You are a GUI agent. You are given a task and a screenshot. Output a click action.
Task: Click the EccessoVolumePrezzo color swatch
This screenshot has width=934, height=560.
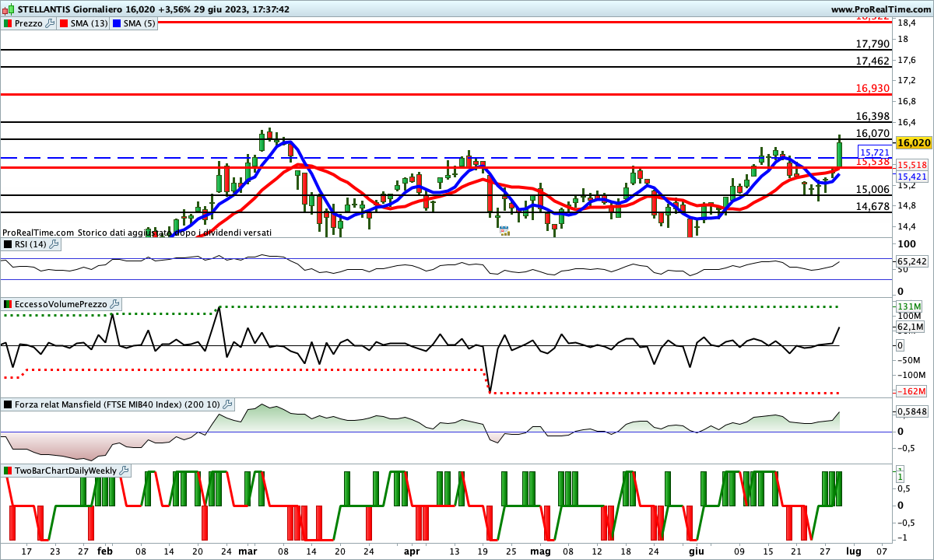tap(8, 304)
